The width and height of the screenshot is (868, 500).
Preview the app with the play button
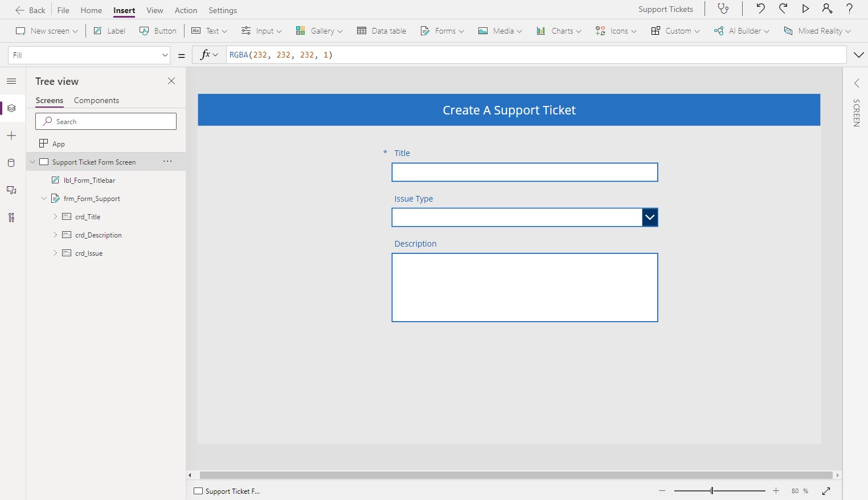805,9
